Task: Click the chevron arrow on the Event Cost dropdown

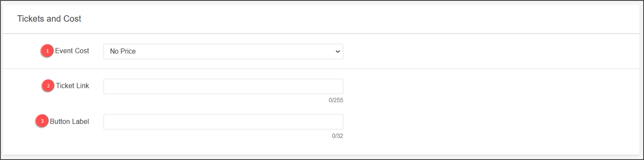Action: [338, 52]
